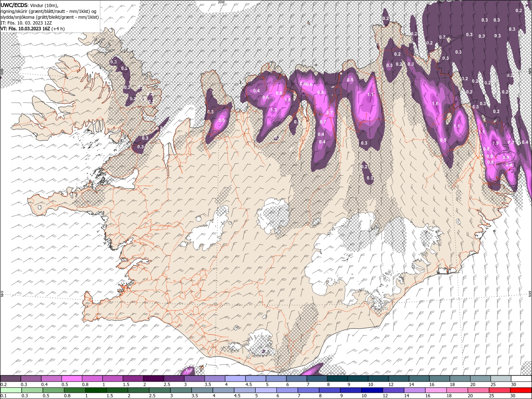This screenshot has height=399, width=532.
Task: Click the dark teal 8 snow legend swatch
Action: point(337,379)
